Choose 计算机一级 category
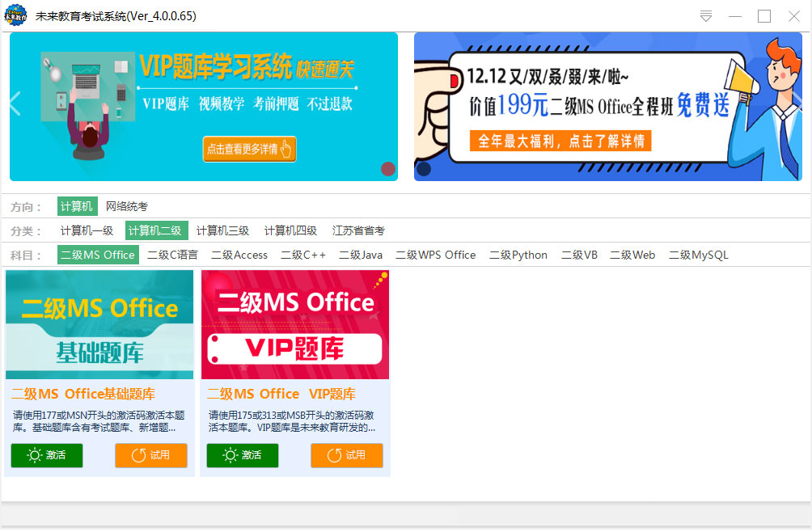The height and width of the screenshot is (532, 812). 87,230
